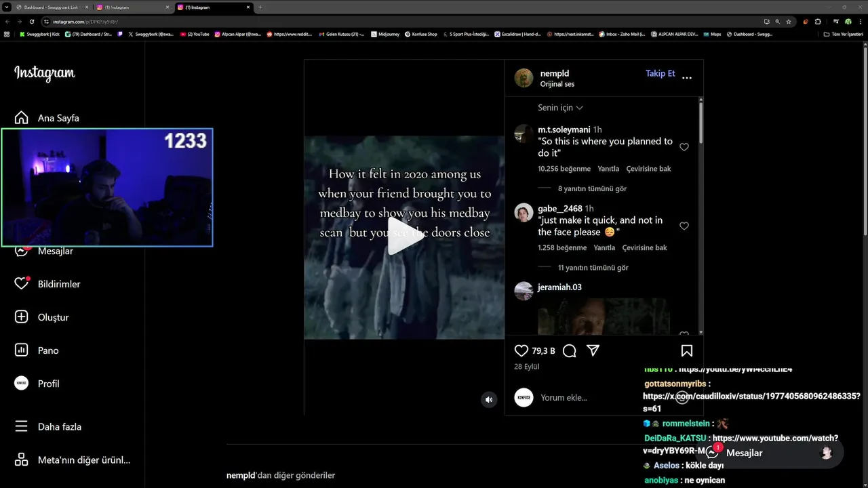Open jeramiah.03 GIF comment image
This screenshot has height=488, width=868.
[x=604, y=316]
